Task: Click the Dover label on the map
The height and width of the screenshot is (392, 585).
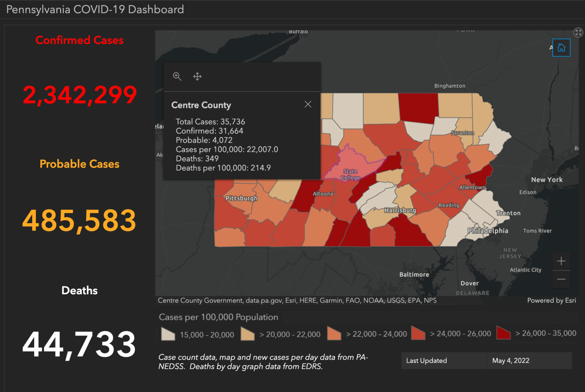Action: [470, 283]
